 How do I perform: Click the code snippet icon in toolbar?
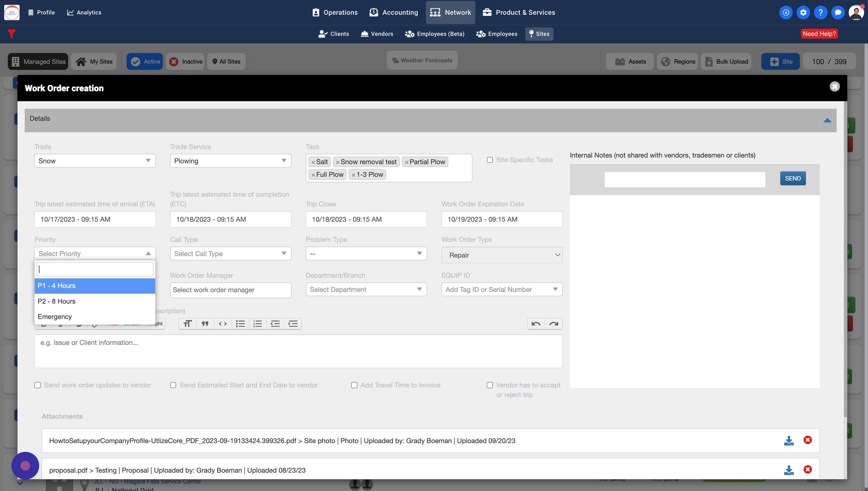click(x=223, y=324)
